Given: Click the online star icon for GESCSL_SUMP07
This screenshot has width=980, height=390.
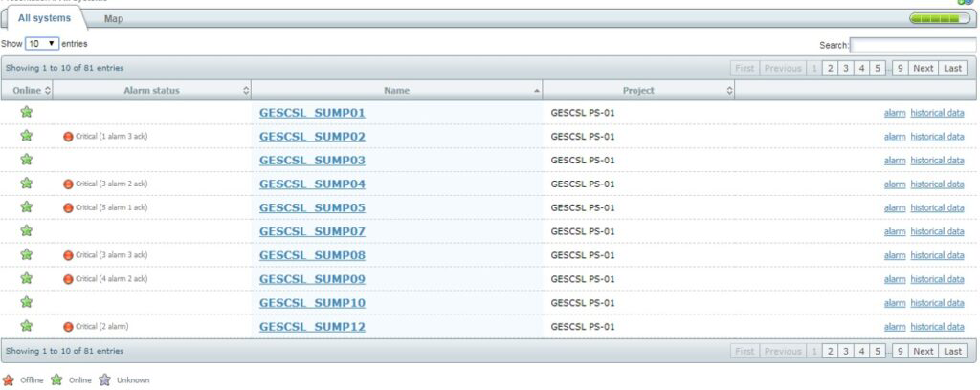Looking at the screenshot, I should [27, 231].
